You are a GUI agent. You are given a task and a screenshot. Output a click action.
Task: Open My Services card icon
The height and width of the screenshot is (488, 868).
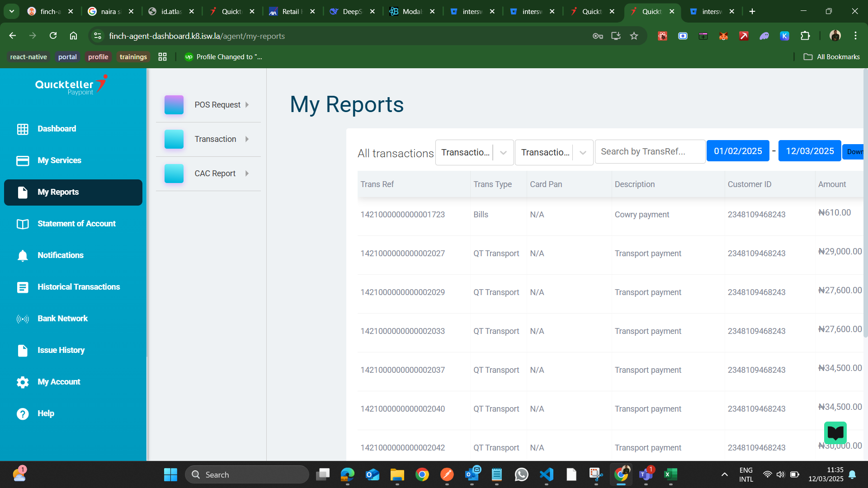(23, 161)
